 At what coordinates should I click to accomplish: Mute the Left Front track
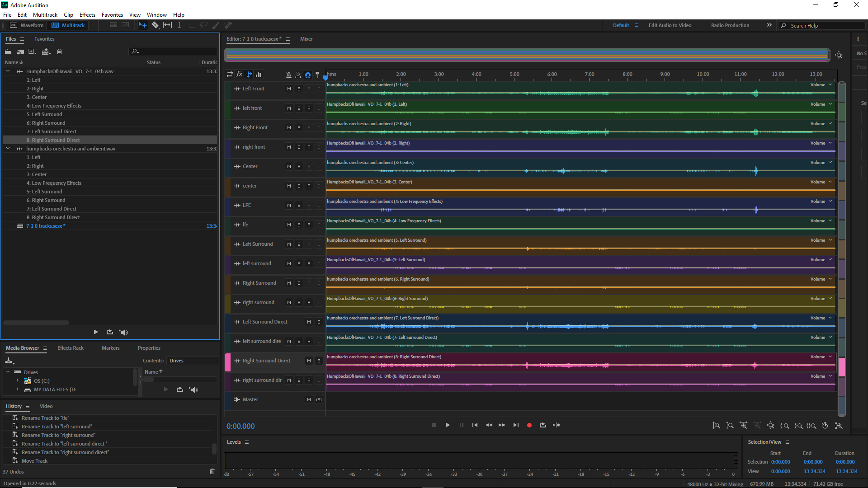click(x=289, y=89)
